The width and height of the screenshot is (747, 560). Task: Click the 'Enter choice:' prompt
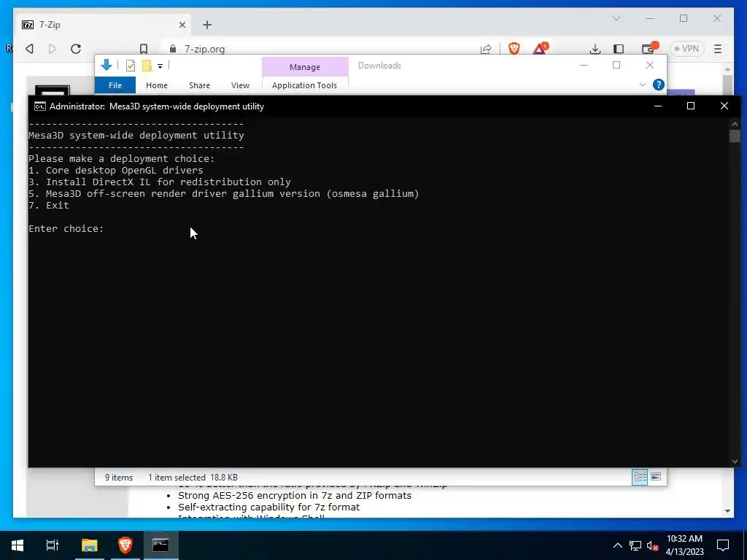coord(66,228)
